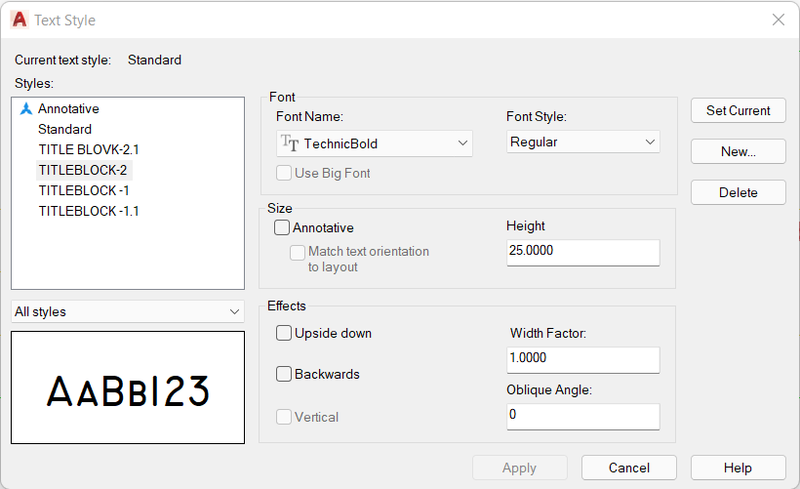Click the annotative symbol icon beside Annotative style
Screen dimensions: 800x489
tap(26, 109)
